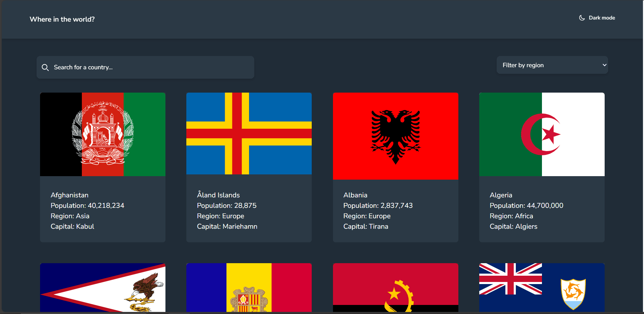Open the Anguilla Union Jack flag
The height and width of the screenshot is (314, 644).
542,288
